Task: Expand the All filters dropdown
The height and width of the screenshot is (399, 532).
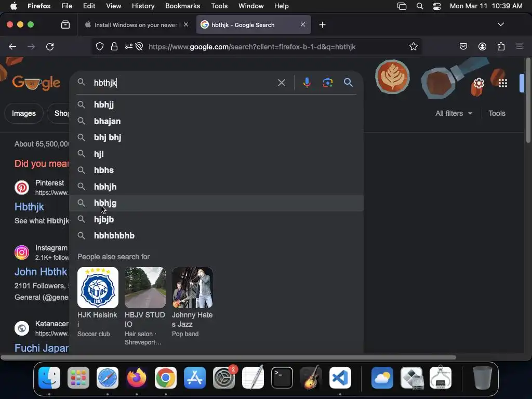Action: pyautogui.click(x=454, y=113)
